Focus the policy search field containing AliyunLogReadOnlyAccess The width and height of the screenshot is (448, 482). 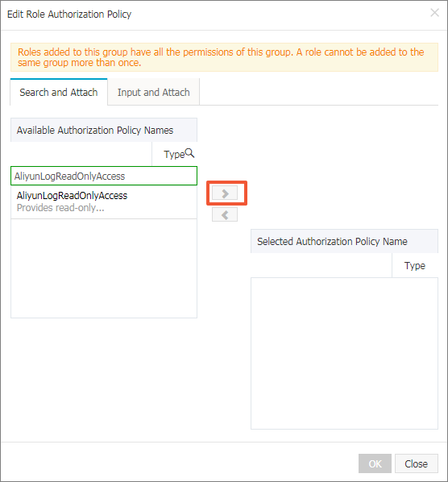(x=104, y=176)
